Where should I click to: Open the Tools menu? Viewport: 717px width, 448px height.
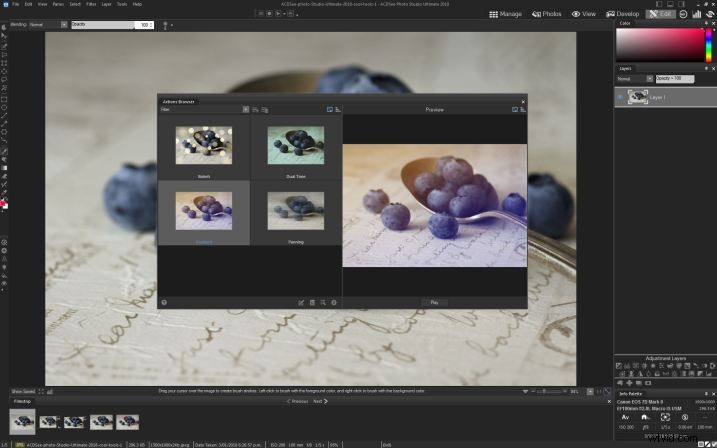click(122, 4)
